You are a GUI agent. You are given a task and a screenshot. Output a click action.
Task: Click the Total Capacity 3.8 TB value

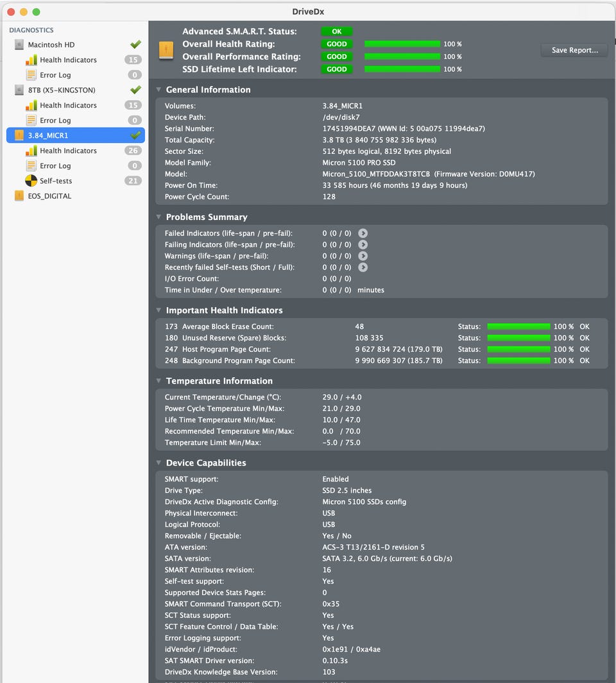tap(379, 140)
